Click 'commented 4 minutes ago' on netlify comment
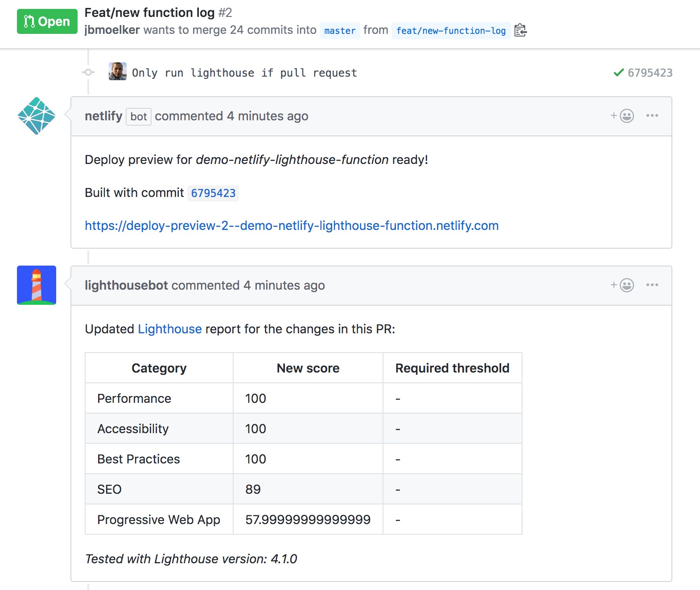Image resolution: width=700 pixels, height=590 pixels. click(x=231, y=116)
